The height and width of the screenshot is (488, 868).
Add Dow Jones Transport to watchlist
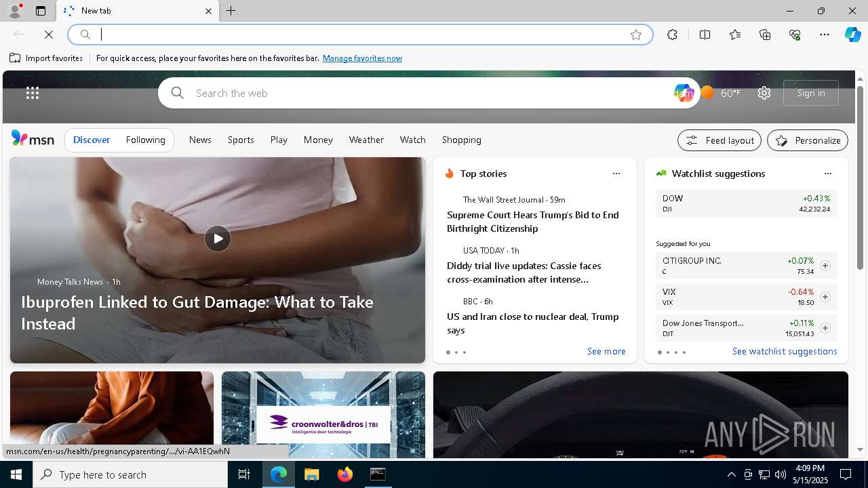(825, 328)
